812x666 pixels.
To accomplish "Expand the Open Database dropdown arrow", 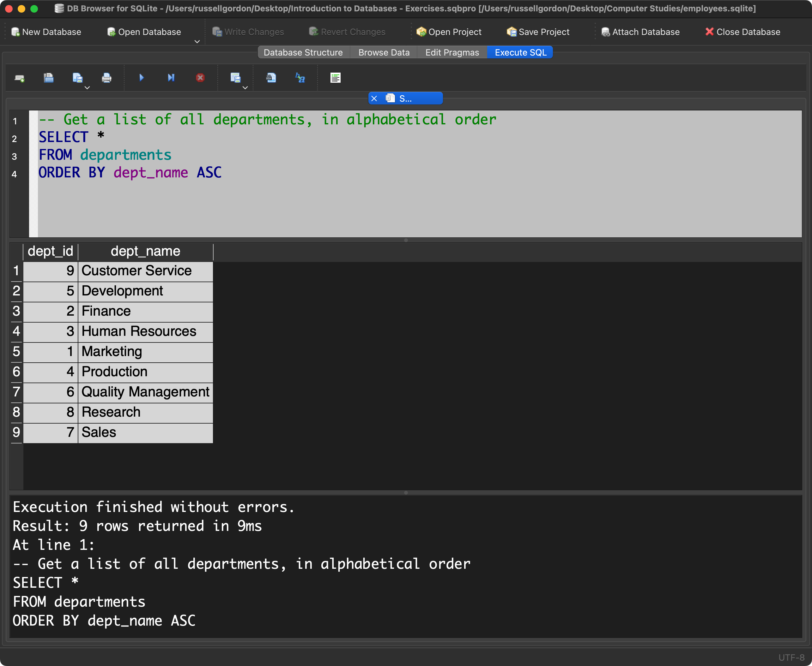I will [x=197, y=41].
